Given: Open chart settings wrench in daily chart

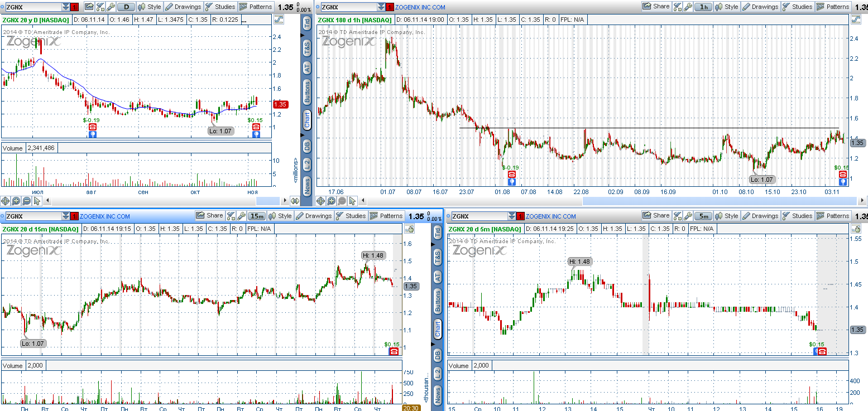Looking at the screenshot, I should click(x=111, y=7).
